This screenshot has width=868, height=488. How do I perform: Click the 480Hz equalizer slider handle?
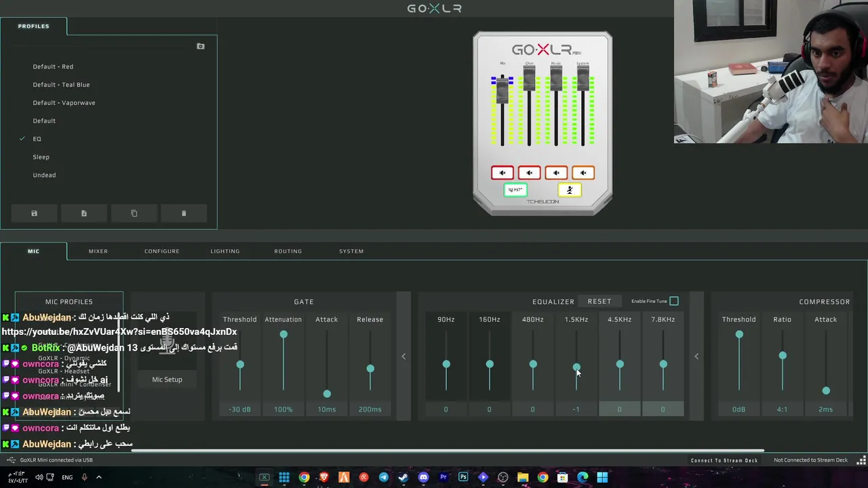click(x=533, y=365)
